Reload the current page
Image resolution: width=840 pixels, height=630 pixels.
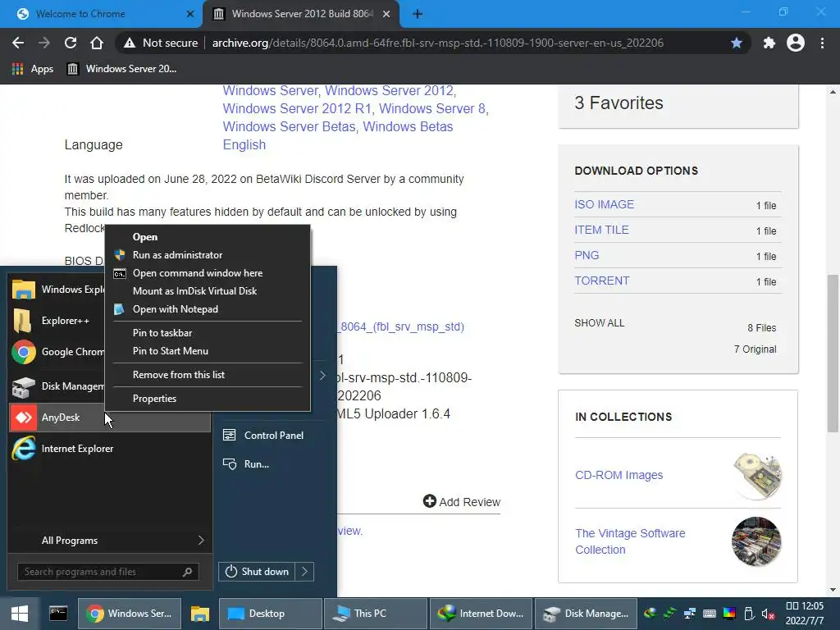pos(71,43)
